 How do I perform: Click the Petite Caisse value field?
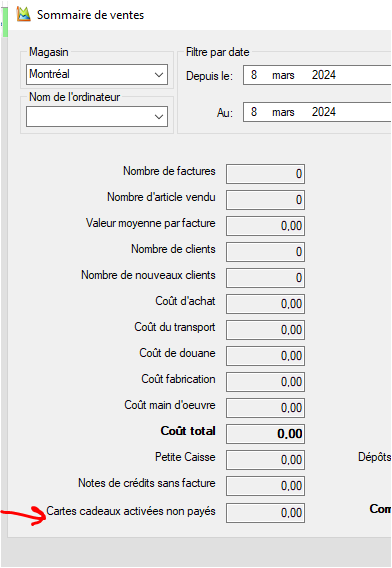[x=265, y=460]
